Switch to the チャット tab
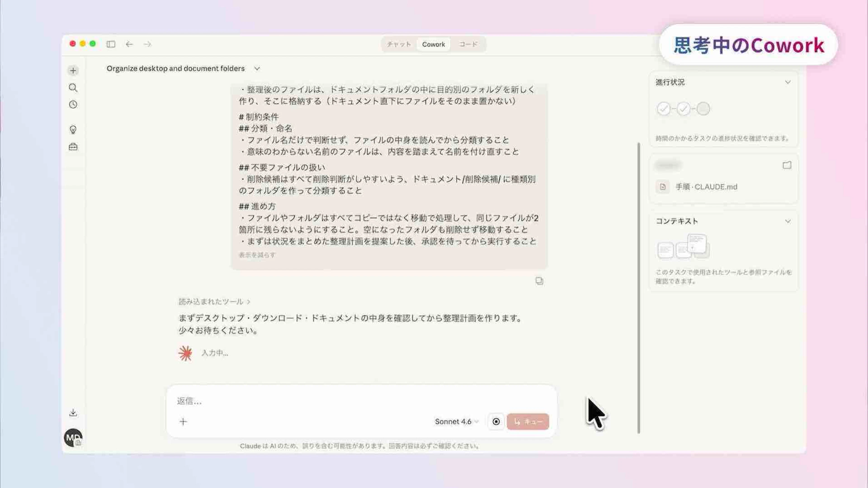 399,44
